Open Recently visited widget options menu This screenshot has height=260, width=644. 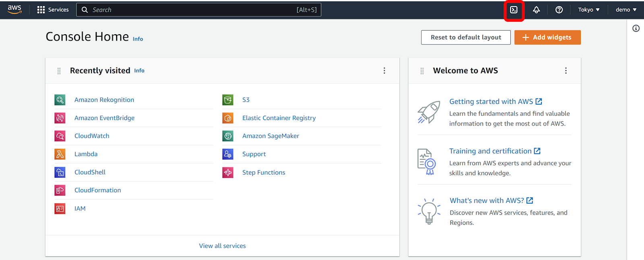[x=384, y=71]
